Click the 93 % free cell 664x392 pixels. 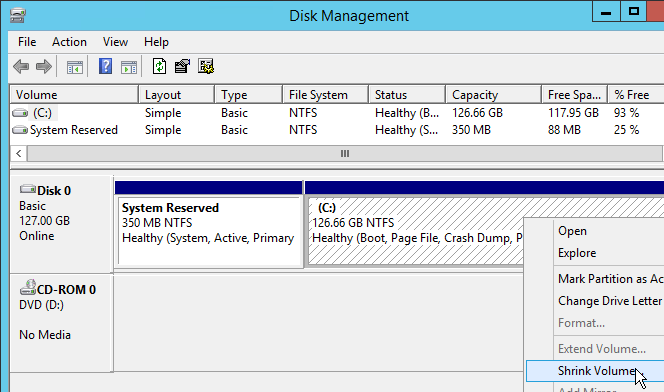click(x=626, y=113)
